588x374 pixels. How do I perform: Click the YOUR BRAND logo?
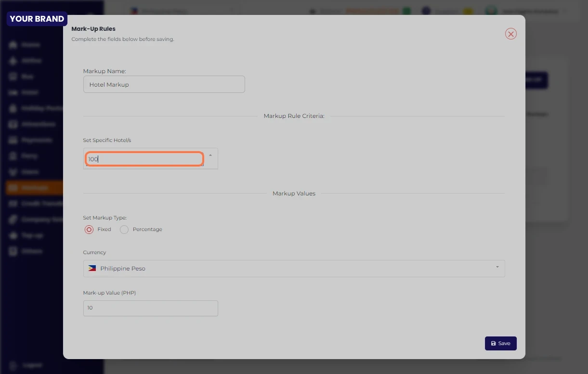pyautogui.click(x=37, y=19)
